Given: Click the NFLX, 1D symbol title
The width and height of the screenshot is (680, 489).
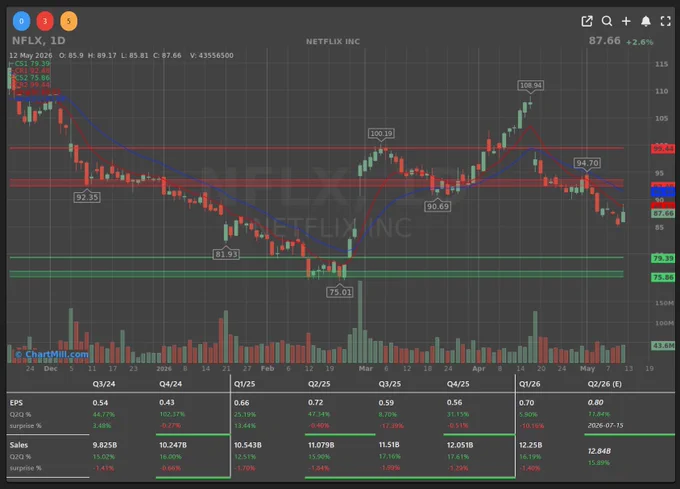Looking at the screenshot, I should pos(39,41).
